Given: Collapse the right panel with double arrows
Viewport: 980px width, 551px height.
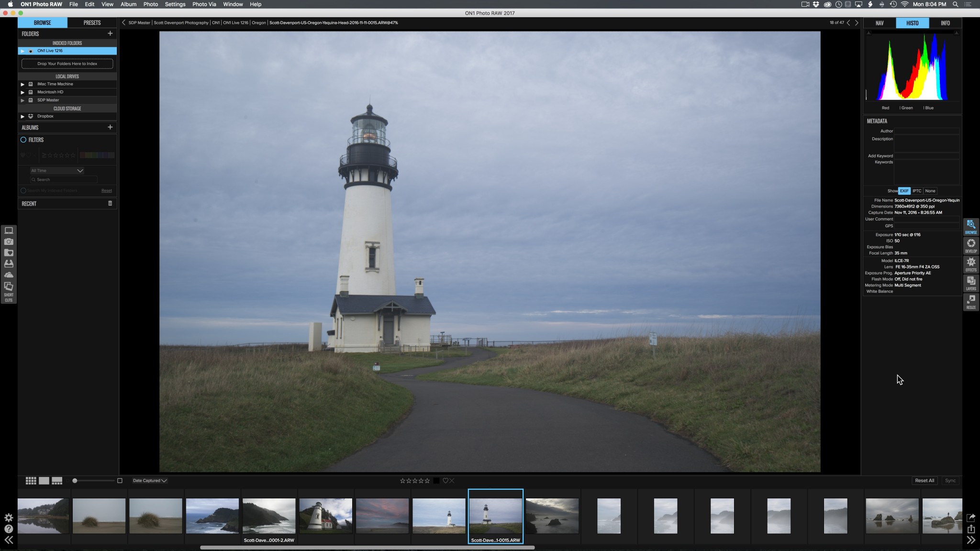Looking at the screenshot, I should coord(971,540).
